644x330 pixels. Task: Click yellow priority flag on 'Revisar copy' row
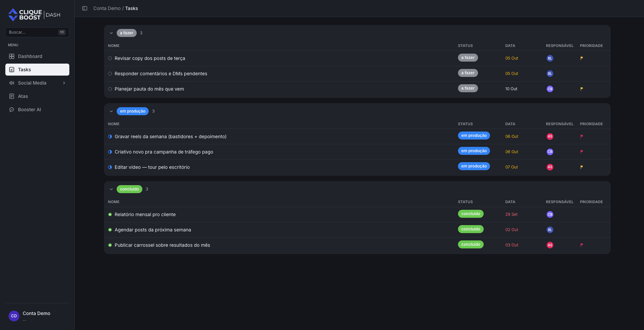[x=582, y=58]
